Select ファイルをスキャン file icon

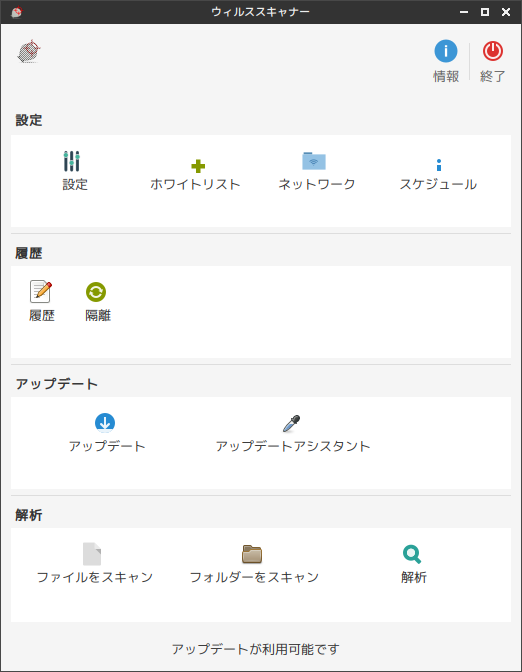point(92,554)
